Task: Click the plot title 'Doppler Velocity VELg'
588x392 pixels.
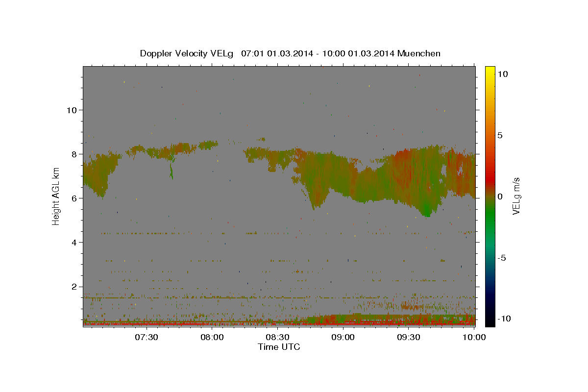Action: tap(187, 53)
